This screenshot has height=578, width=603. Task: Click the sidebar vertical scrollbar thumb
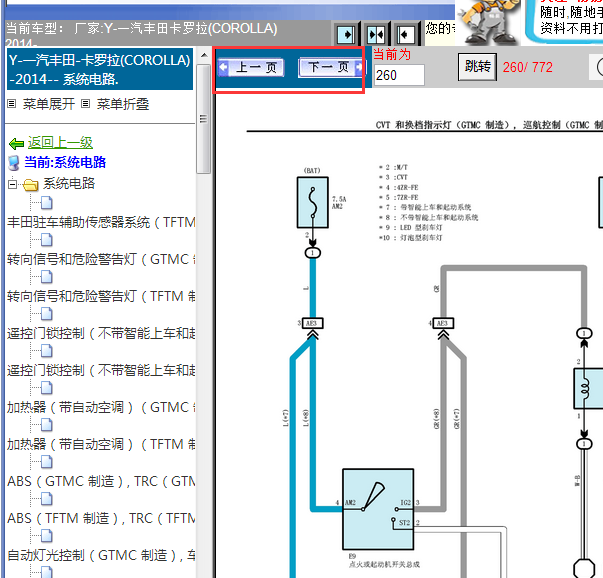(x=204, y=119)
